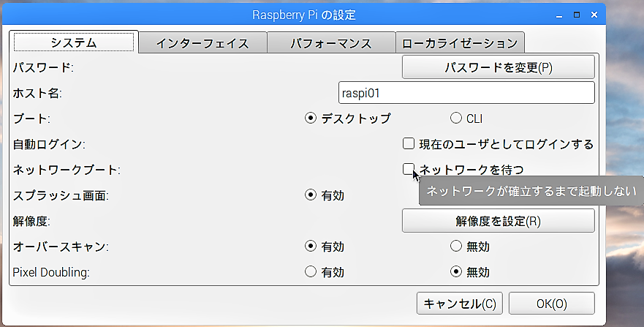This screenshot has height=327, width=644.
Task: Click the パスワード: label
Action: (x=43, y=67)
